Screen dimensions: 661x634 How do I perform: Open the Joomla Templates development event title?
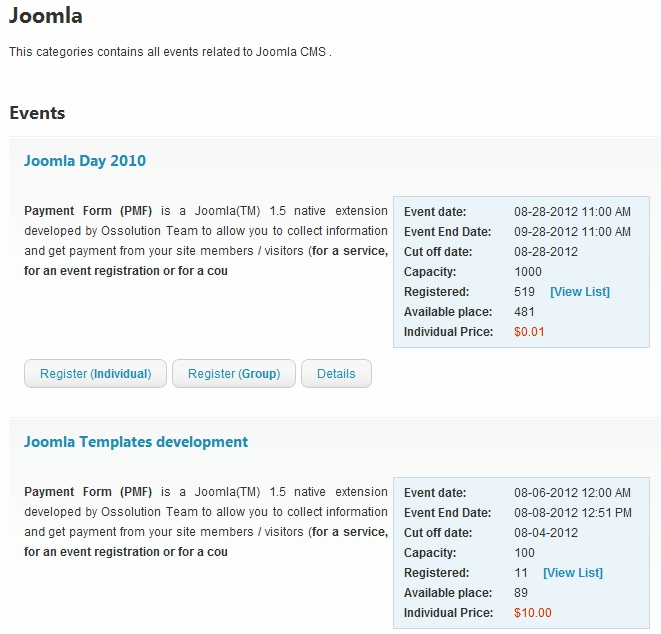click(136, 442)
